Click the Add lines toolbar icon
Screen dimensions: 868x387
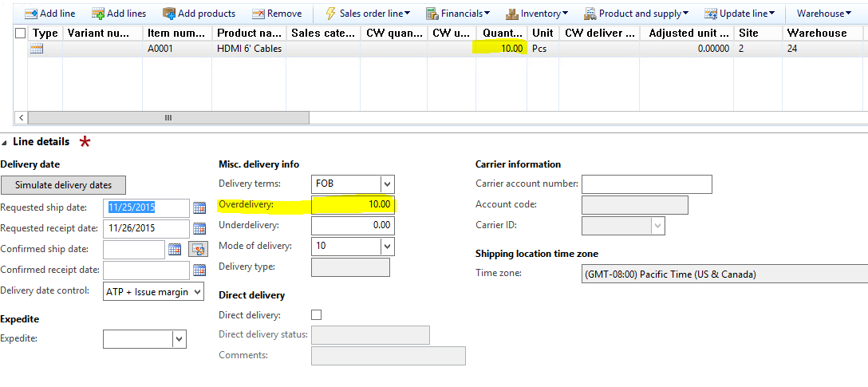tap(98, 14)
